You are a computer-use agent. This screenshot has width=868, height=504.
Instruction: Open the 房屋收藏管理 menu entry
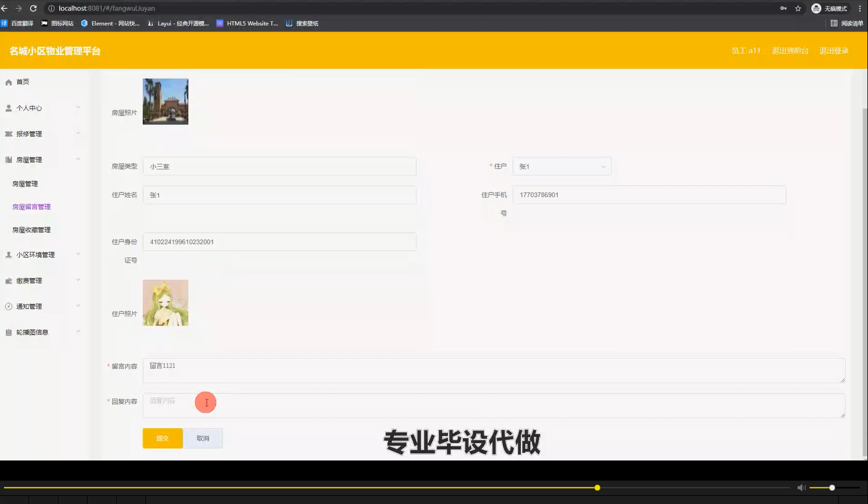31,229
